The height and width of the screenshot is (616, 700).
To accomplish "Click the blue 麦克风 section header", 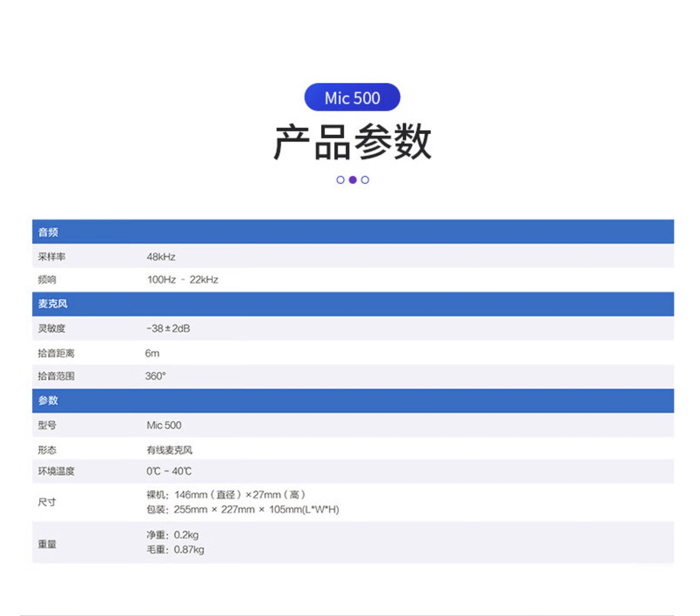I will point(353,304).
